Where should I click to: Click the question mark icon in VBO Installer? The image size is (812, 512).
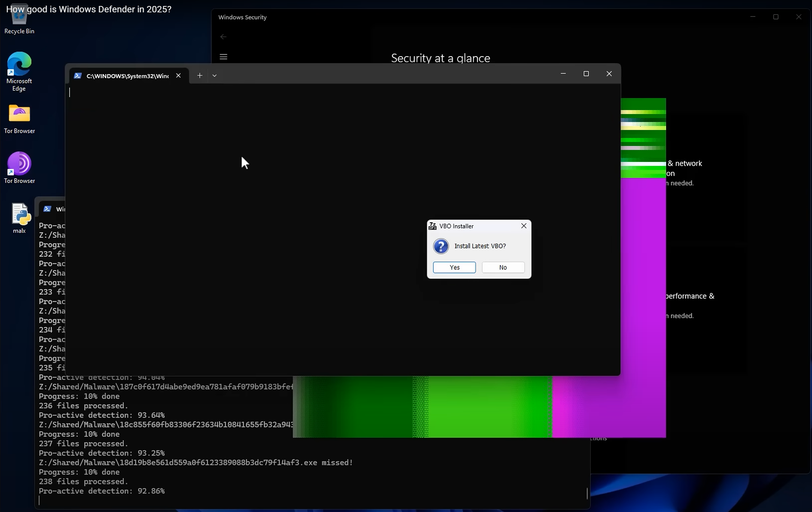click(x=441, y=246)
